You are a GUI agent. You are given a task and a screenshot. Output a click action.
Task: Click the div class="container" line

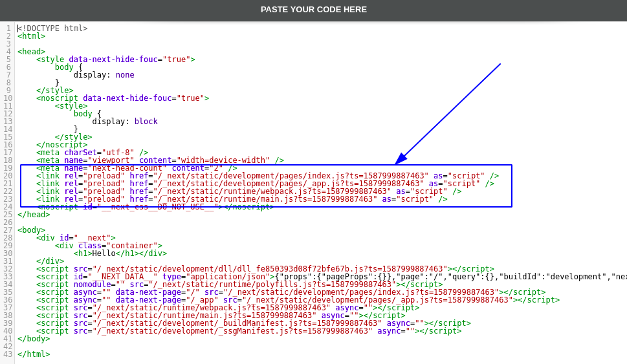pyautogui.click(x=108, y=246)
